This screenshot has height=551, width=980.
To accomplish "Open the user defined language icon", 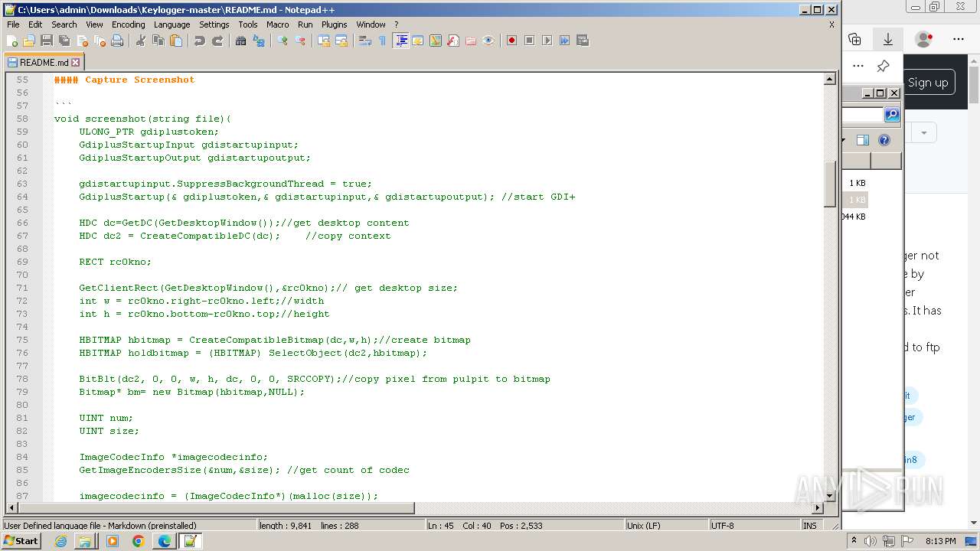I will [418, 41].
